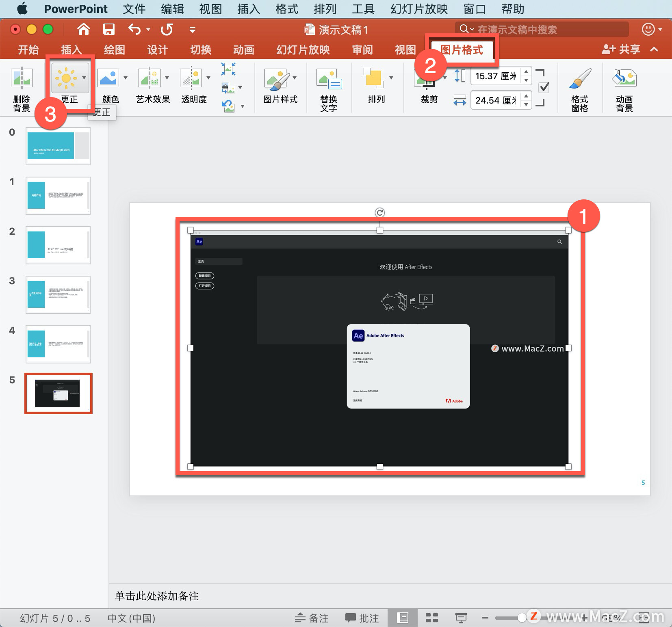This screenshot has height=627, width=672.
Task: Open the Format Pane (格式窗格) brush icon
Action: (580, 78)
